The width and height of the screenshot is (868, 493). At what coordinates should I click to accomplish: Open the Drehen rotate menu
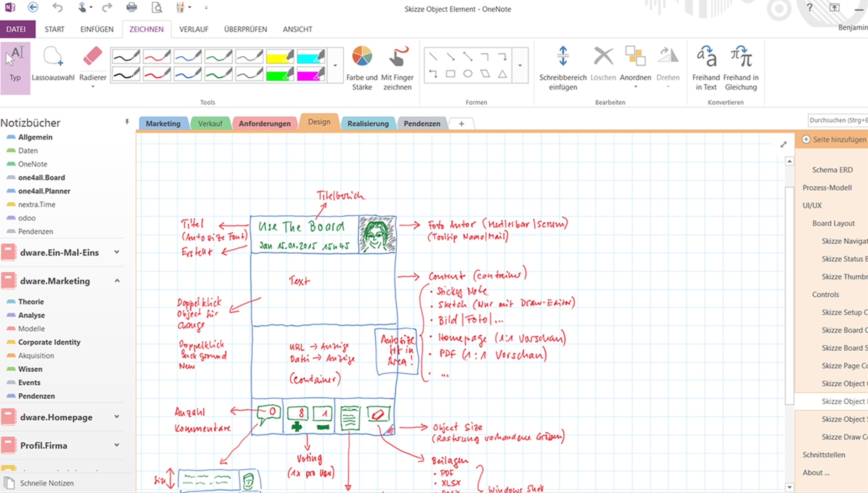point(668,67)
